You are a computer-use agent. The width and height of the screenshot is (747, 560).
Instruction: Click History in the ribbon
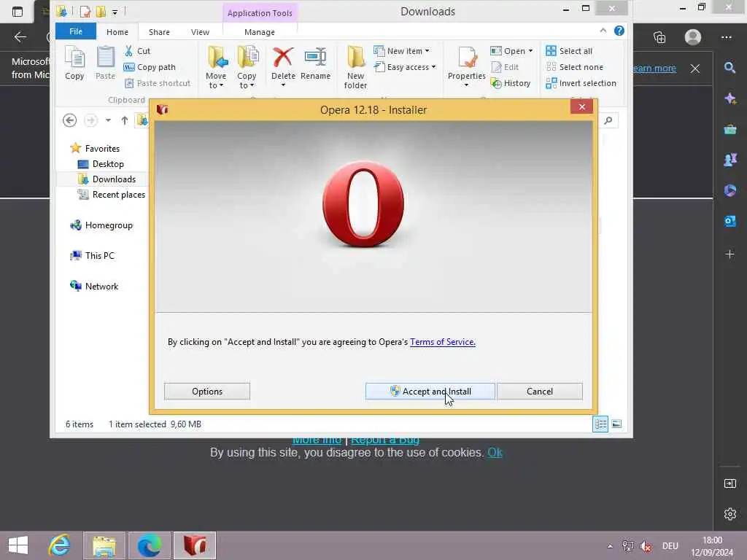(510, 83)
